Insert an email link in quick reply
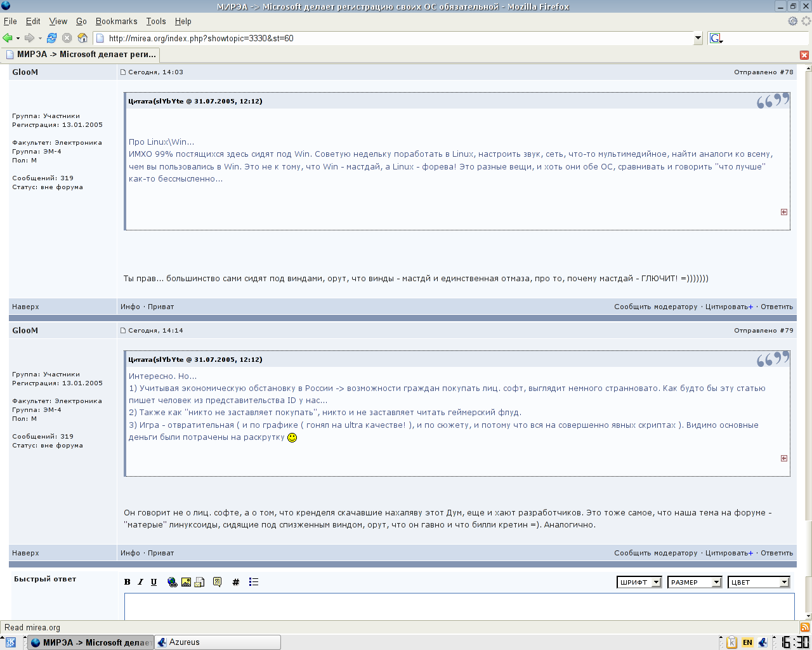The width and height of the screenshot is (812, 650). click(x=199, y=581)
